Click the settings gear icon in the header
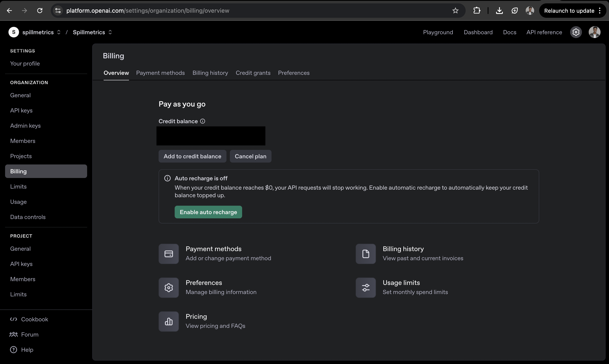This screenshot has height=364, width=609. [576, 32]
